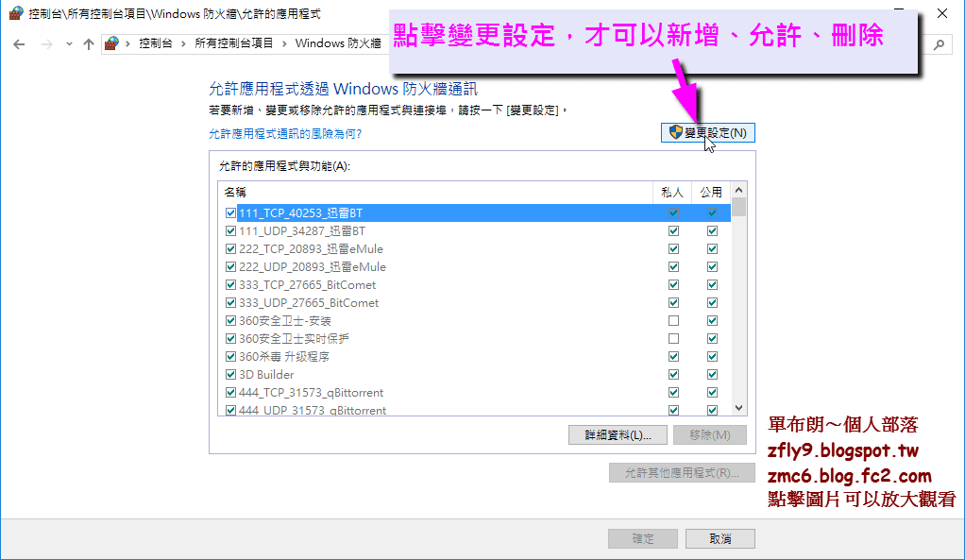Viewport: 965px width, 560px height.
Task: Toggle checkbox for 111_UDP_34287_迅雷BT
Action: 230,230
